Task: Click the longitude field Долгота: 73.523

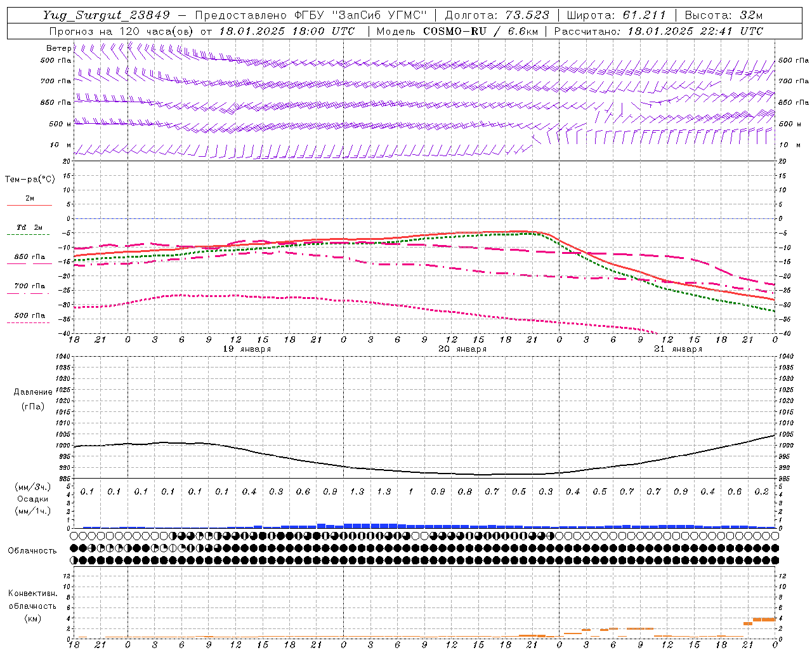Action: tap(496, 15)
